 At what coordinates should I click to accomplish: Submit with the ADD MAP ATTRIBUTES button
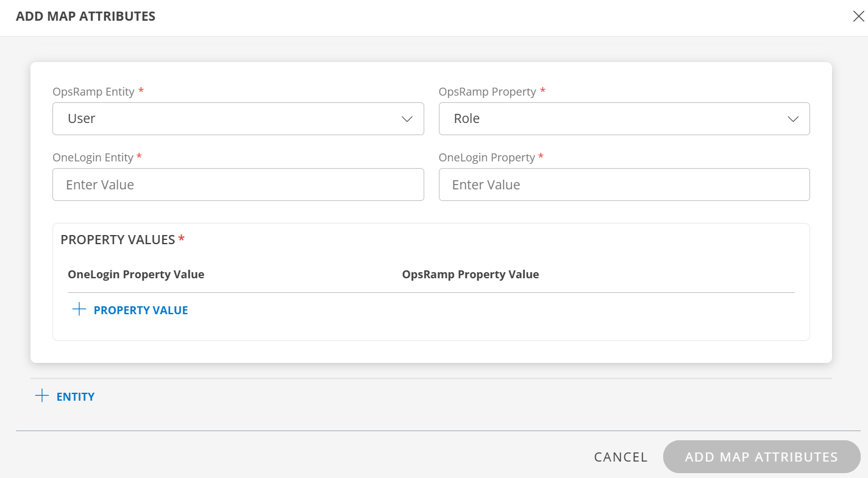pyautogui.click(x=761, y=457)
